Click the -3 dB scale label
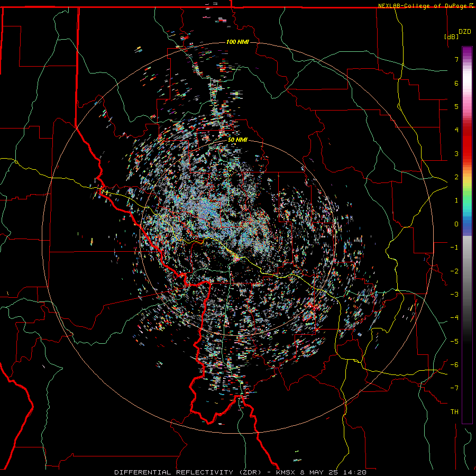476x476 pixels. click(454, 295)
